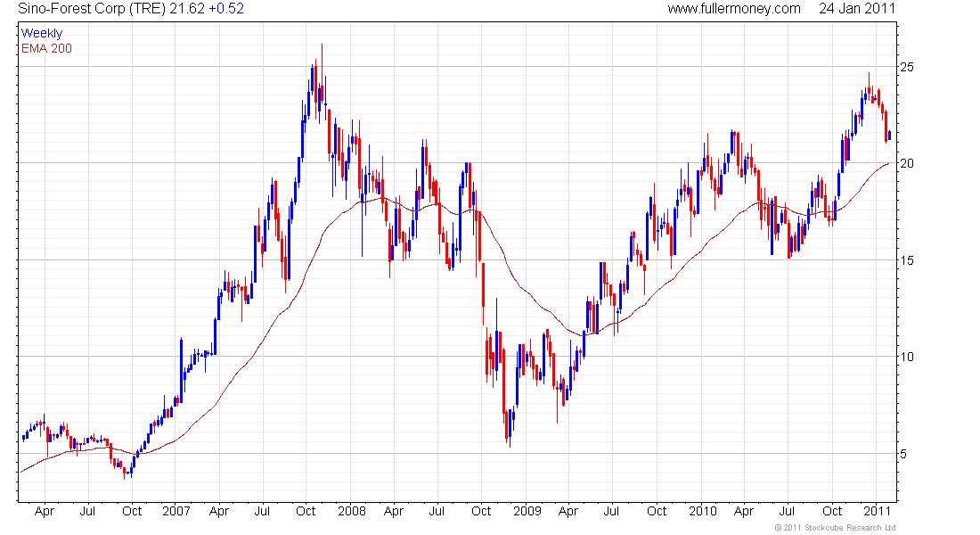Viewport: 980px width, 535px height.
Task: Click the 21.62 last price value
Action: 187,9
